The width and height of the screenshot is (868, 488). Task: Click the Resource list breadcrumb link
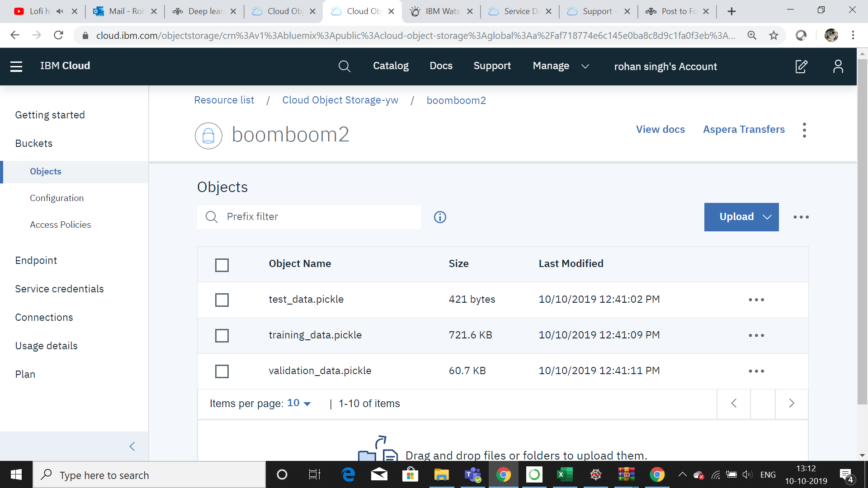point(224,100)
